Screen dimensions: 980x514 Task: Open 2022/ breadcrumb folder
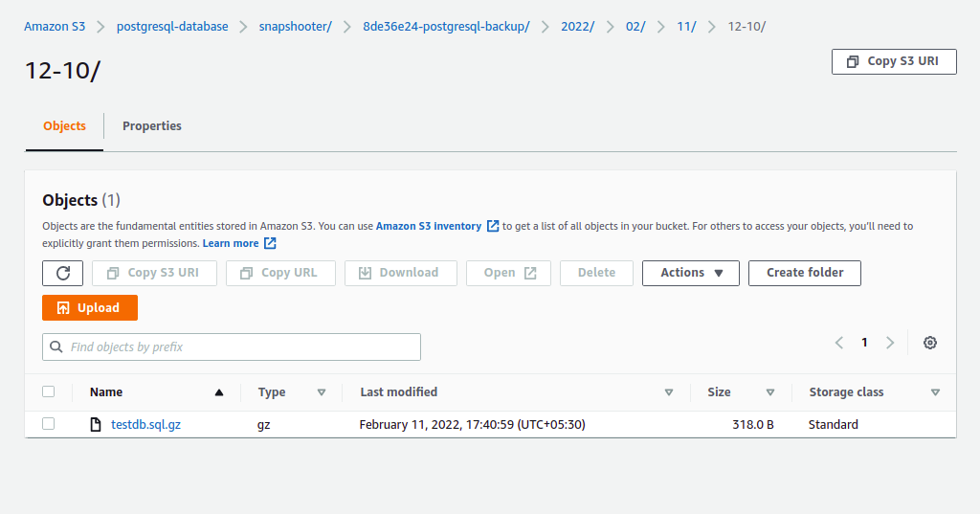577,27
